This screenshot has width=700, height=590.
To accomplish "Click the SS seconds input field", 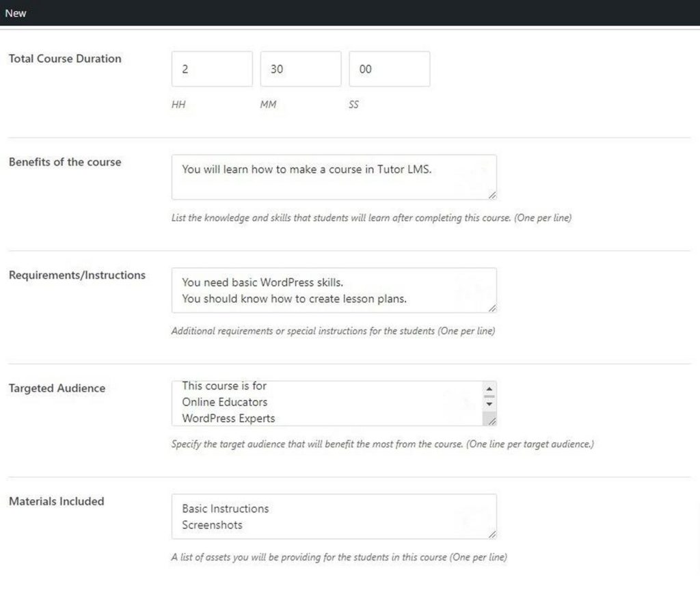I will coord(390,68).
